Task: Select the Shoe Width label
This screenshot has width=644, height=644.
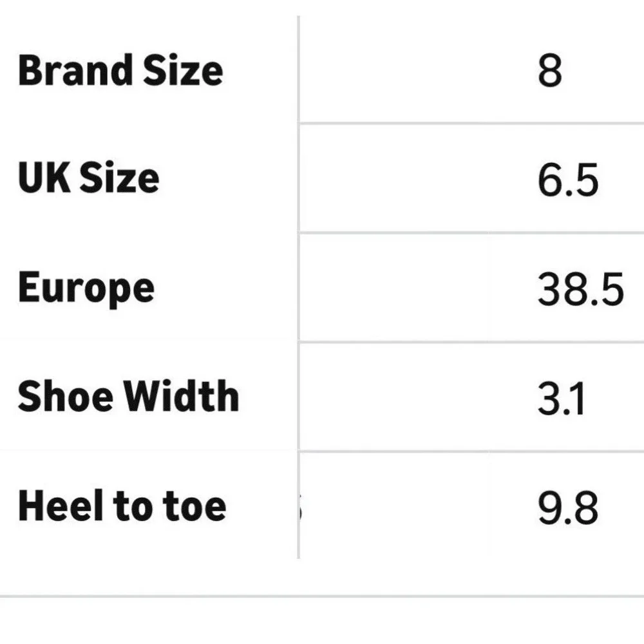Action: (128, 395)
